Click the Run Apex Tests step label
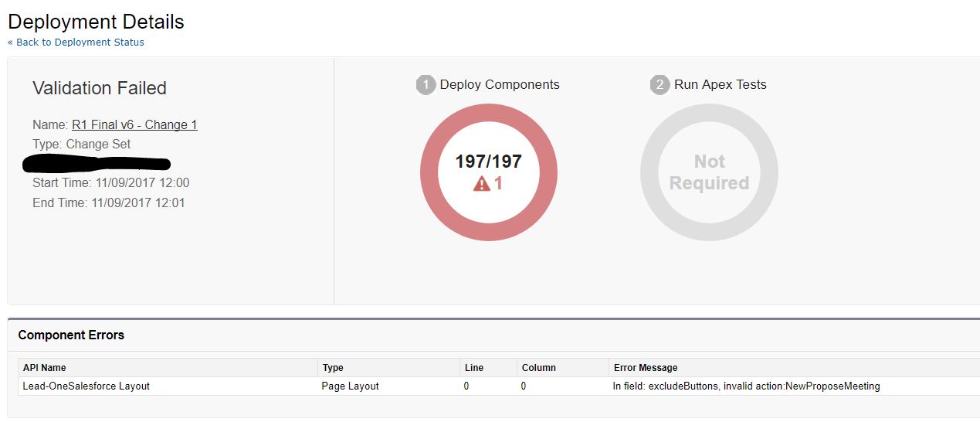Viewport: 980px width, 422px height. point(721,85)
